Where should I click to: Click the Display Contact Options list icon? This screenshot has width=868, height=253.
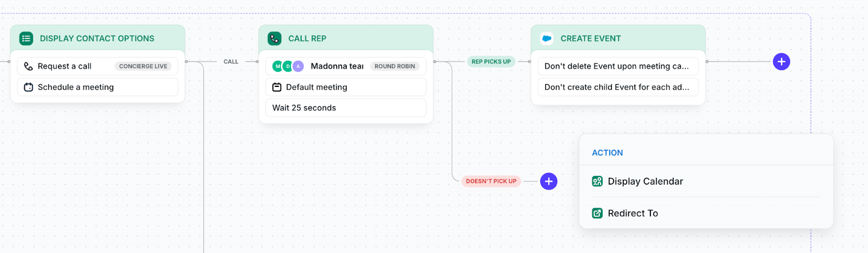pyautogui.click(x=26, y=39)
